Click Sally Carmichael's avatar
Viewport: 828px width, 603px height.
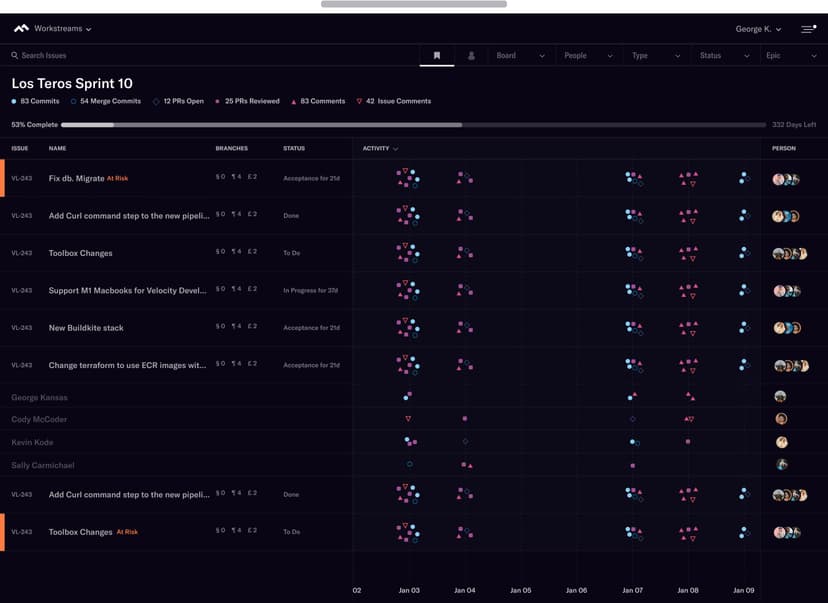781,465
